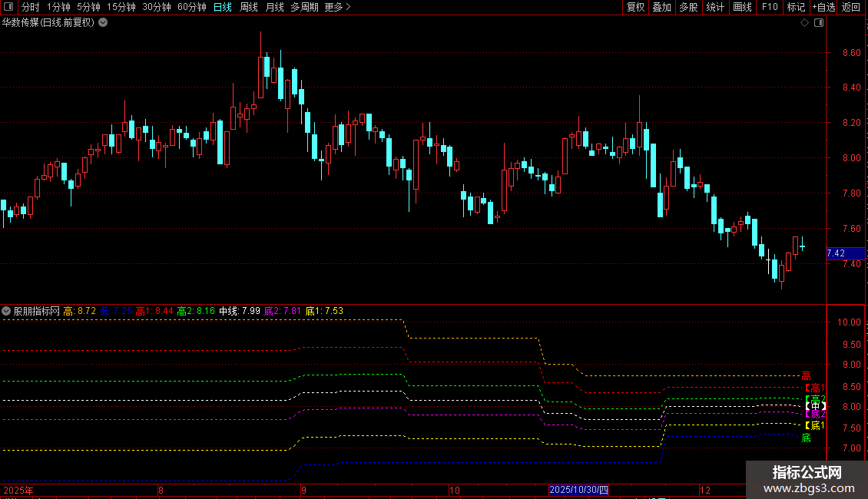Screen dimensions: 868x499
Task: Switch to the 周线 weekly chart
Action: [x=249, y=7]
